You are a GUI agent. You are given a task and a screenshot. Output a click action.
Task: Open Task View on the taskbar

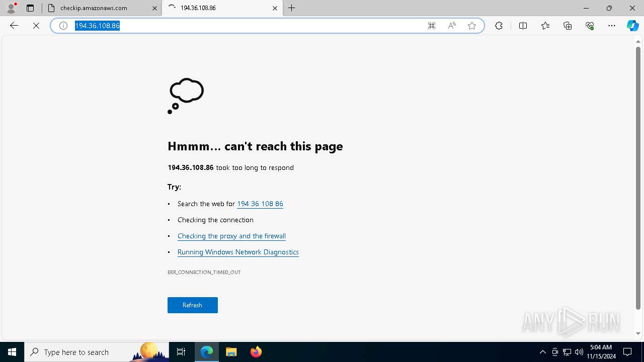(181, 352)
